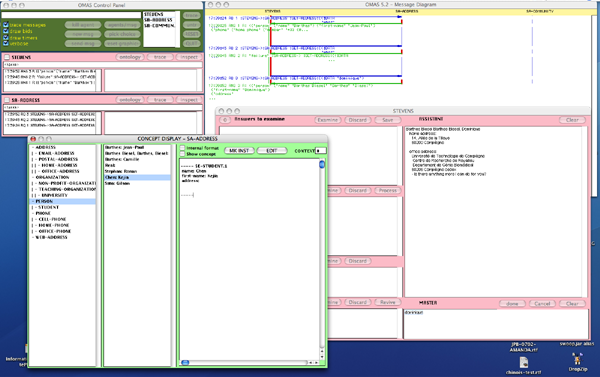The height and width of the screenshot is (377, 600).
Task: Select ORGANIZATION node in concept tree
Action: click(52, 178)
